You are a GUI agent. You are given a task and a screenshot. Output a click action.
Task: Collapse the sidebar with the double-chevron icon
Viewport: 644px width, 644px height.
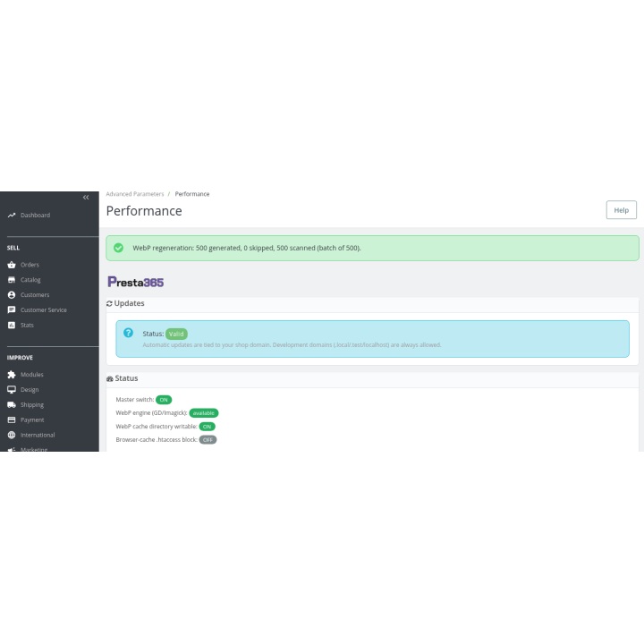point(86,198)
